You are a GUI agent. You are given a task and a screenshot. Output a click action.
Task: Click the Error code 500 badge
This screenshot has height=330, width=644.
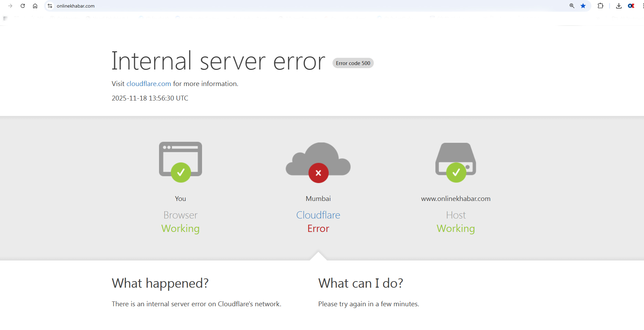pos(353,63)
